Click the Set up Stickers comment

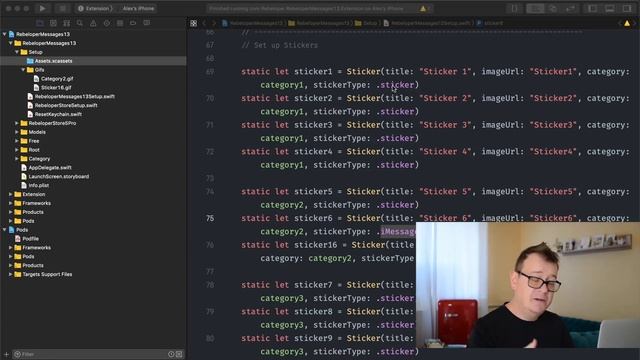pos(280,45)
